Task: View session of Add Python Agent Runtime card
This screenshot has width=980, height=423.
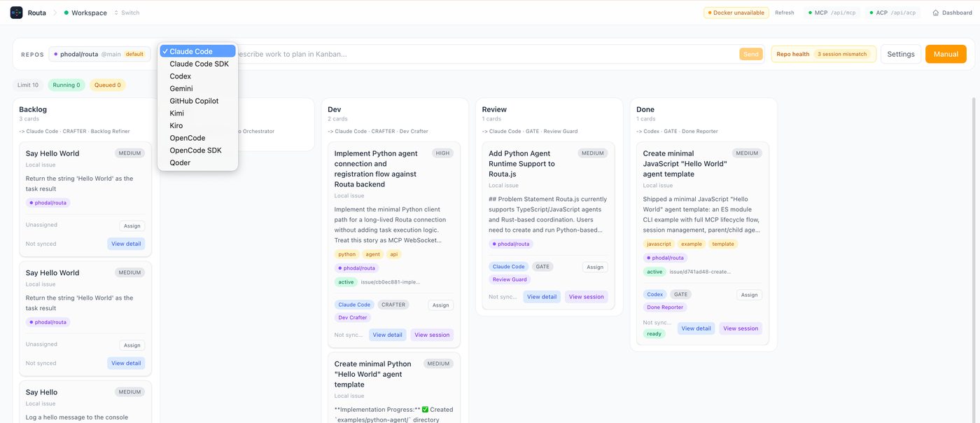Action: coord(586,297)
